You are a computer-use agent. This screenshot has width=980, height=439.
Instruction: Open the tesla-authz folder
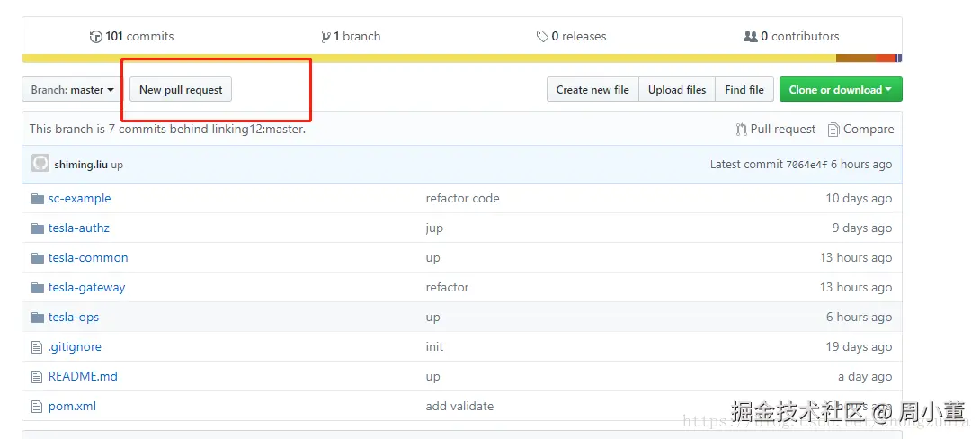click(79, 228)
